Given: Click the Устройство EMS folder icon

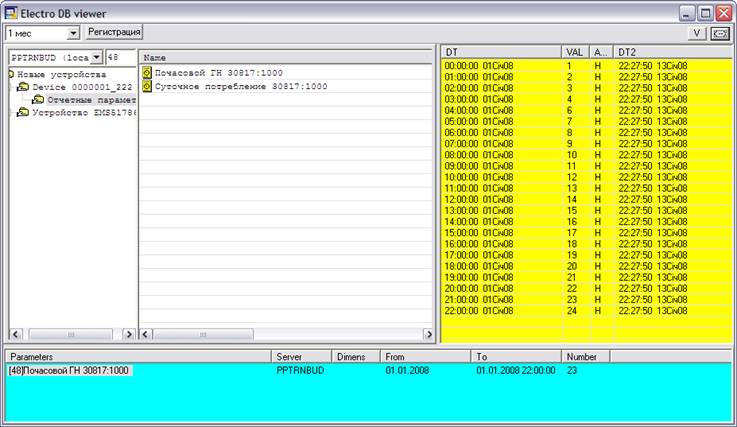Looking at the screenshot, I should [x=23, y=113].
